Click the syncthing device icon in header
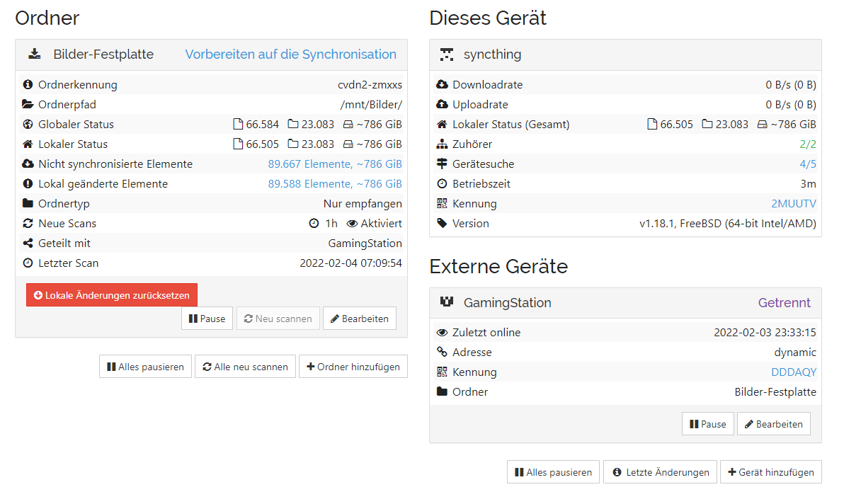Image resolution: width=844 pixels, height=504 pixels. 447,55
